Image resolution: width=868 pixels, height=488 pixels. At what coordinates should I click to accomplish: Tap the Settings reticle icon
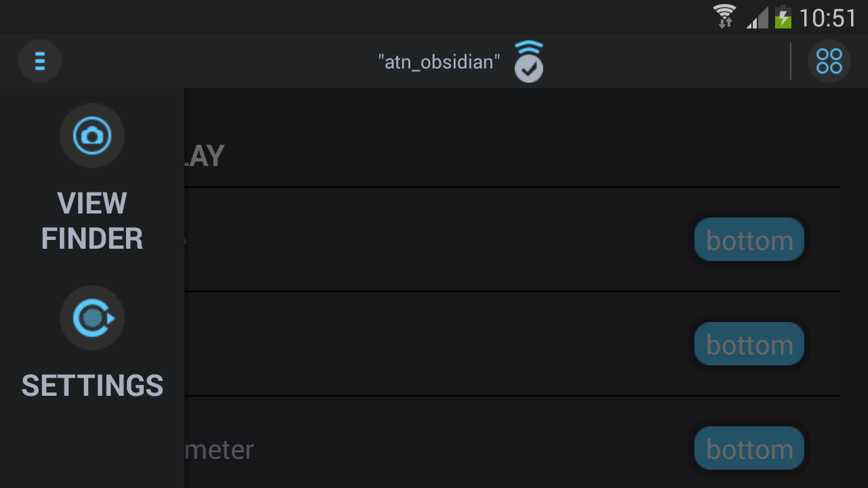click(92, 318)
